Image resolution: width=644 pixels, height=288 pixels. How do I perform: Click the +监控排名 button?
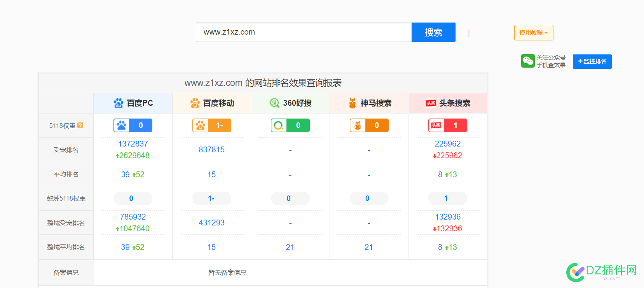tap(592, 61)
